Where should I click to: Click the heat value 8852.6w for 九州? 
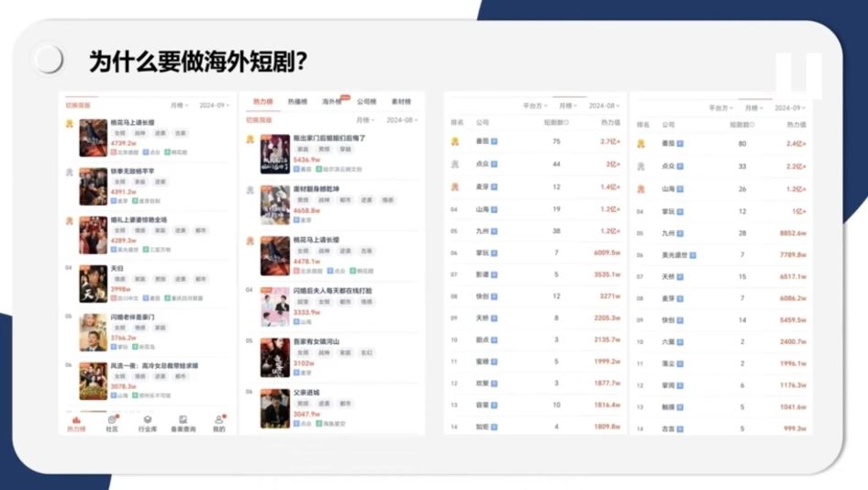pyautogui.click(x=793, y=233)
